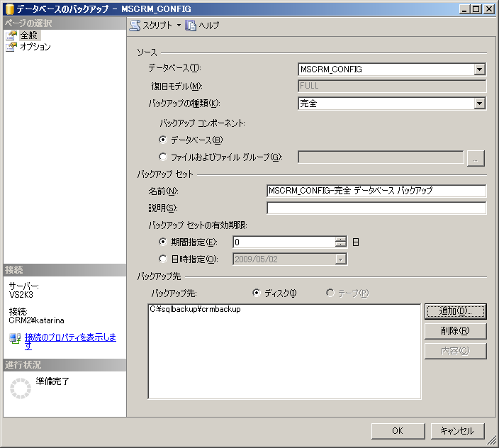Open 接続のプロパティを表示します link
The width and height of the screenshot is (499, 448).
pyautogui.click(x=70, y=341)
